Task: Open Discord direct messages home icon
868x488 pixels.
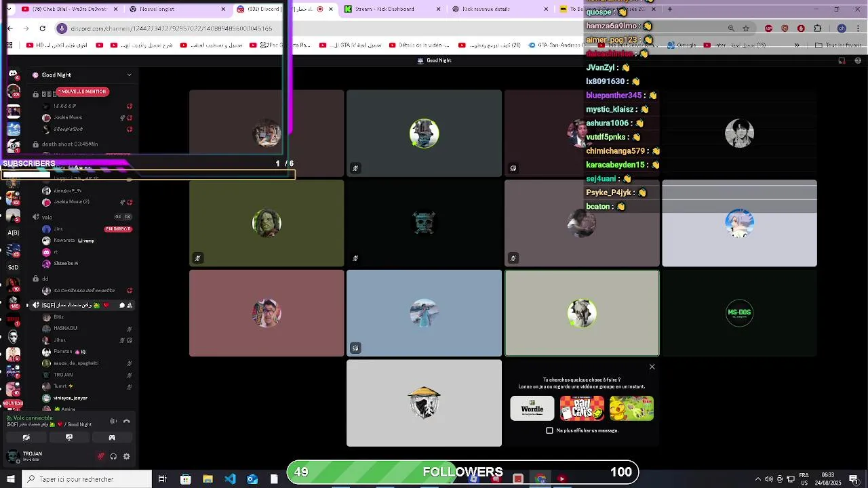Action: pos(13,74)
